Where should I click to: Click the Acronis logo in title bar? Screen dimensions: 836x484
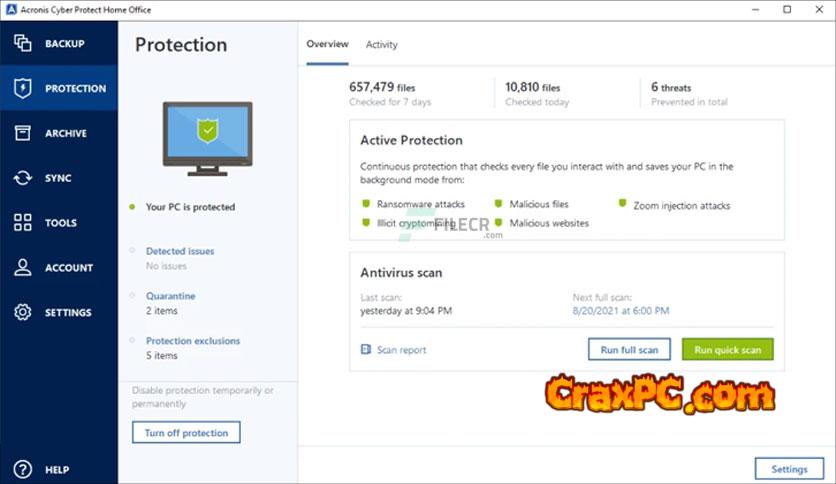click(x=11, y=10)
